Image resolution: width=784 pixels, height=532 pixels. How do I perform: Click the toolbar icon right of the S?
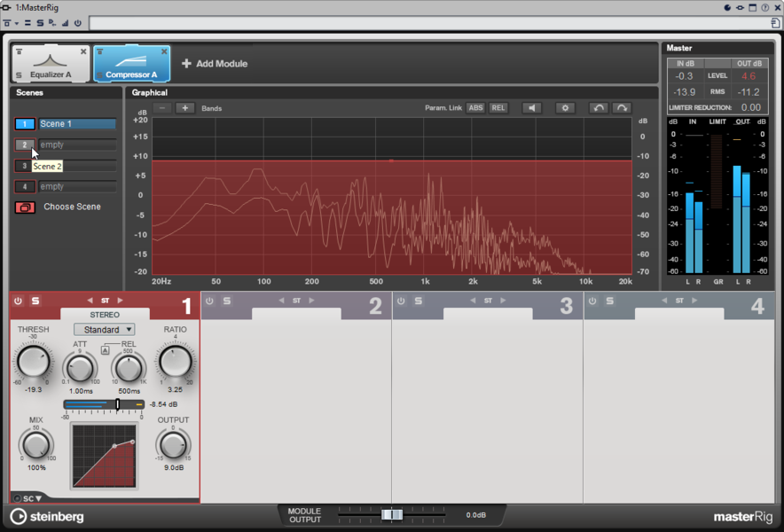(x=52, y=23)
